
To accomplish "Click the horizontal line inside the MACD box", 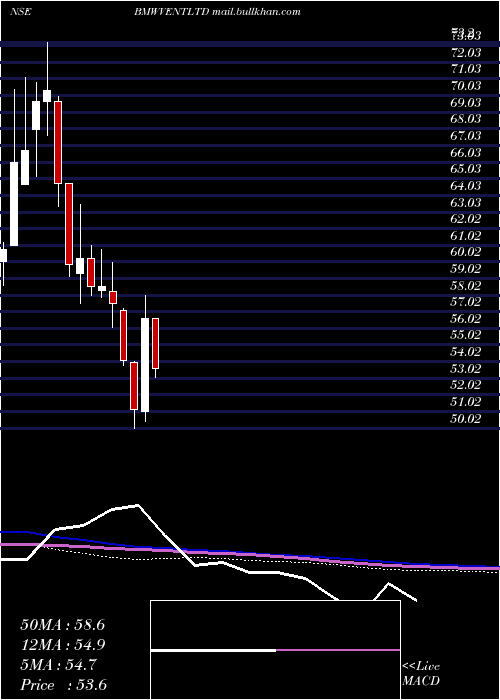I will point(275,650).
